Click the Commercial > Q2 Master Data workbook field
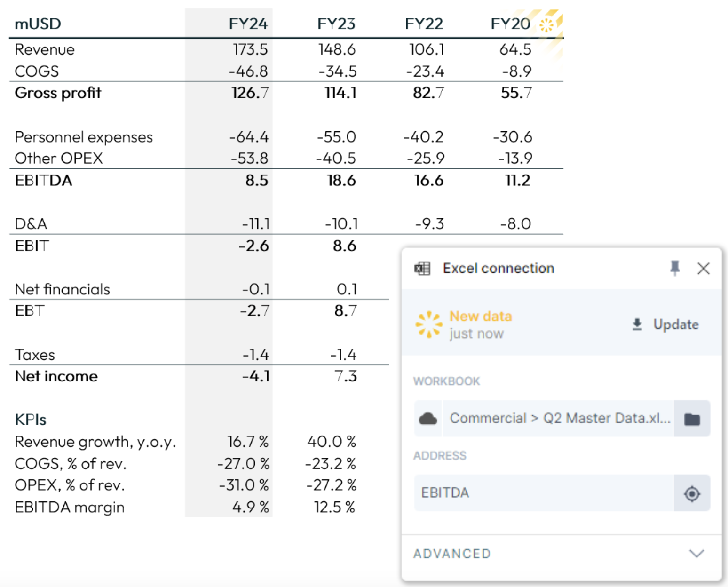The image size is (728, 587). [558, 418]
